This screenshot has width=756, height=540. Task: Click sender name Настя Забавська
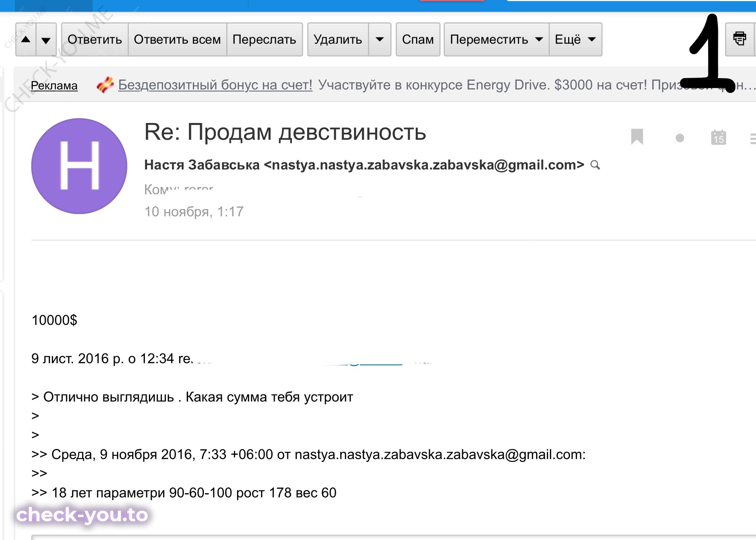(202, 165)
